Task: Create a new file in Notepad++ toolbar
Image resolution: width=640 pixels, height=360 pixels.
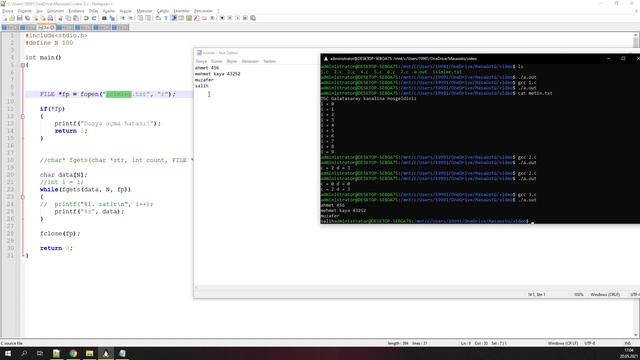Action: [4, 18]
